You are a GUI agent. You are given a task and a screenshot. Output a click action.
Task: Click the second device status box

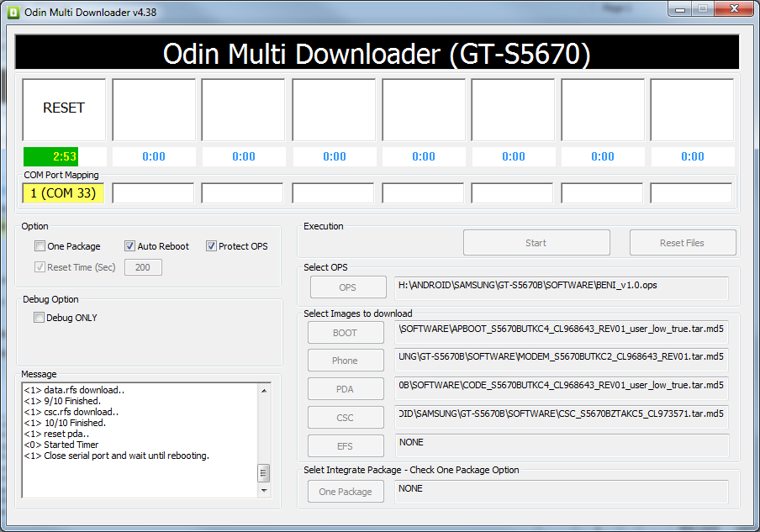(154, 109)
